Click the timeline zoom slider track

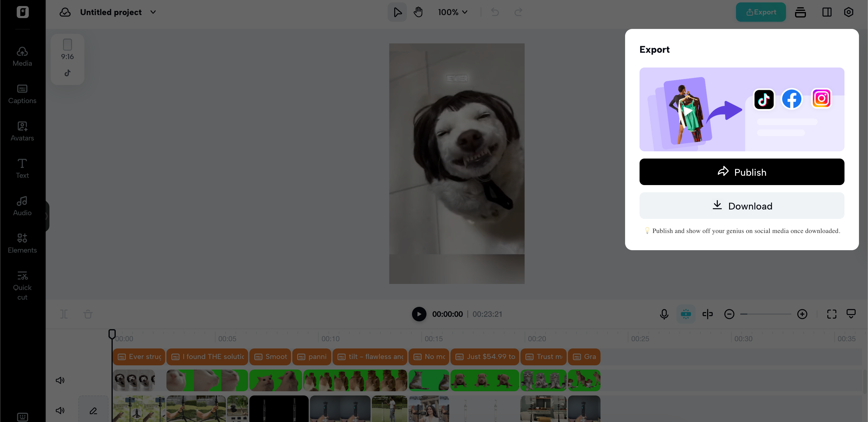pos(766,314)
